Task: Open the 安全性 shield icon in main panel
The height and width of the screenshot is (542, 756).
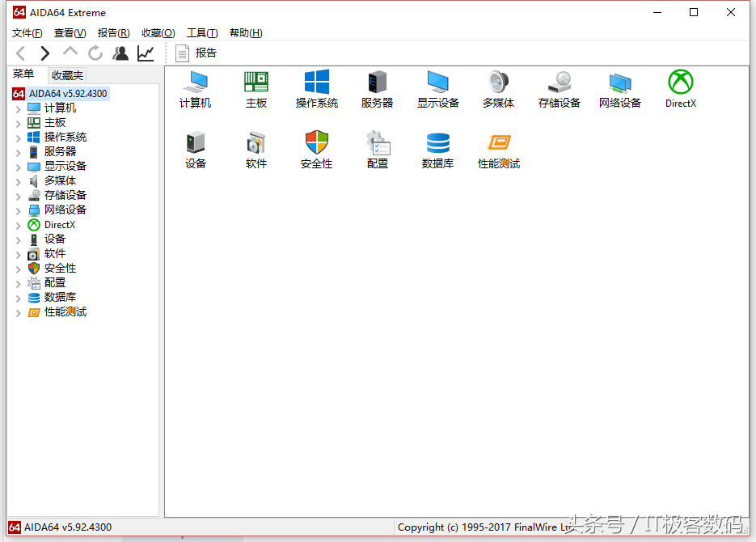Action: point(317,150)
